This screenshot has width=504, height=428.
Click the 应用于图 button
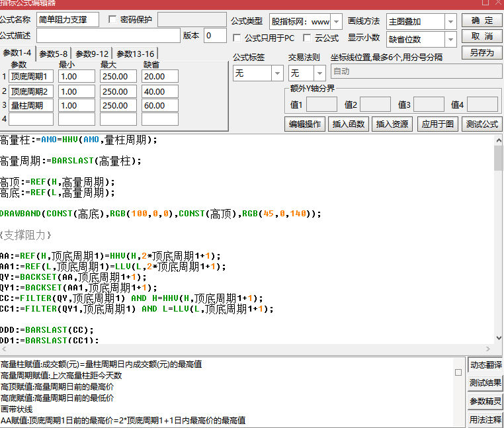pyautogui.click(x=437, y=124)
